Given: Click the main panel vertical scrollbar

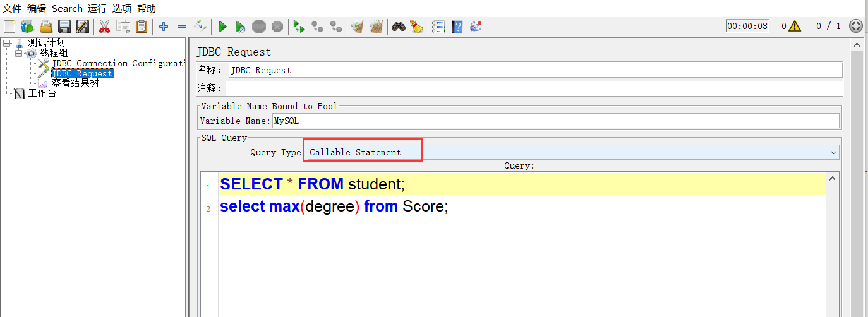Looking at the screenshot, I should [857, 183].
